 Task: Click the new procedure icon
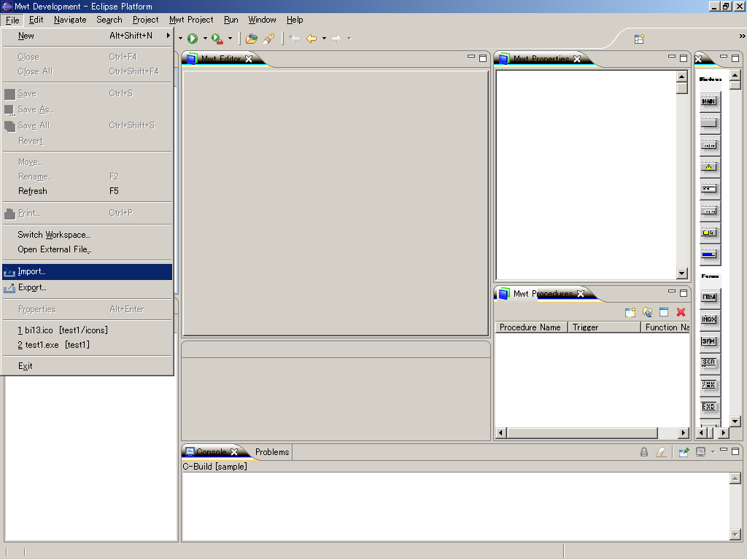pos(630,312)
